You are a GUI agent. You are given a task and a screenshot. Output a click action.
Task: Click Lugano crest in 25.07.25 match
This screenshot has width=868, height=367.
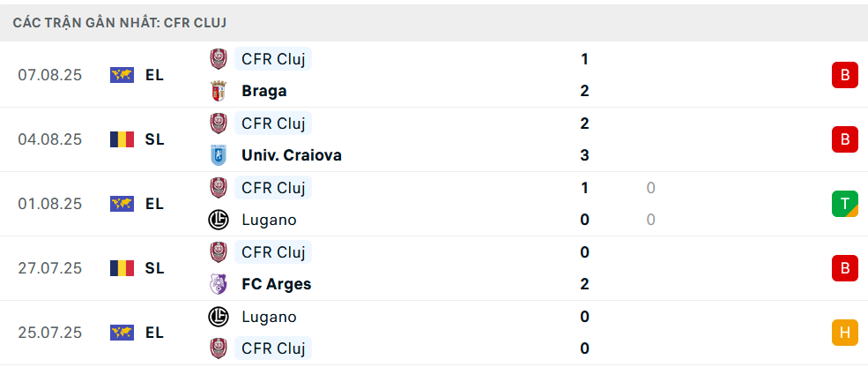[x=218, y=317]
